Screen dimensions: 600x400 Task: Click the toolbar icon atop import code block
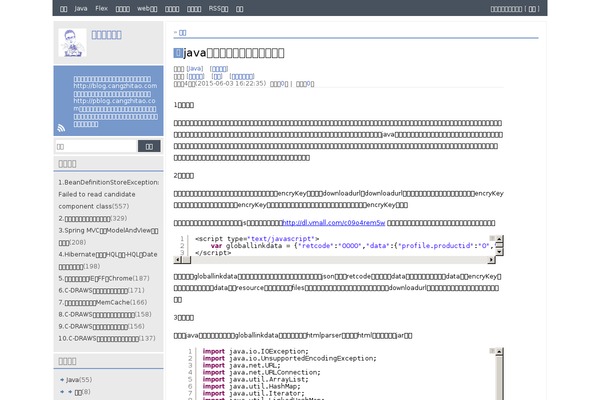[x=492, y=351]
